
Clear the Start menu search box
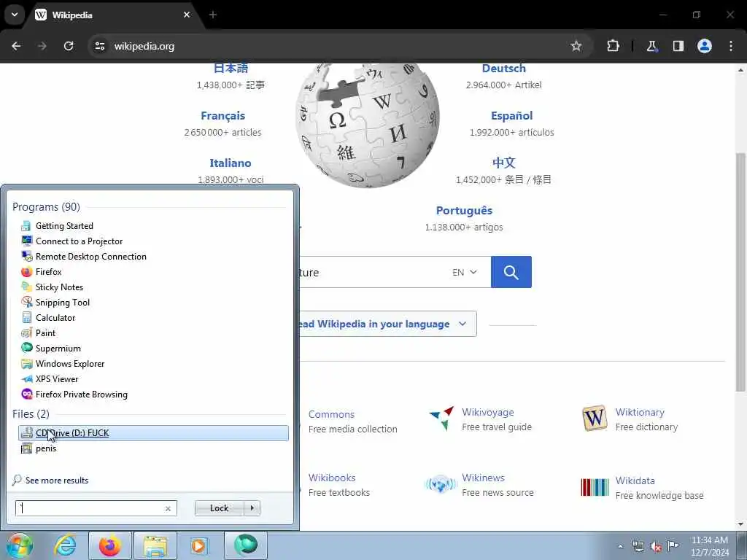point(168,508)
